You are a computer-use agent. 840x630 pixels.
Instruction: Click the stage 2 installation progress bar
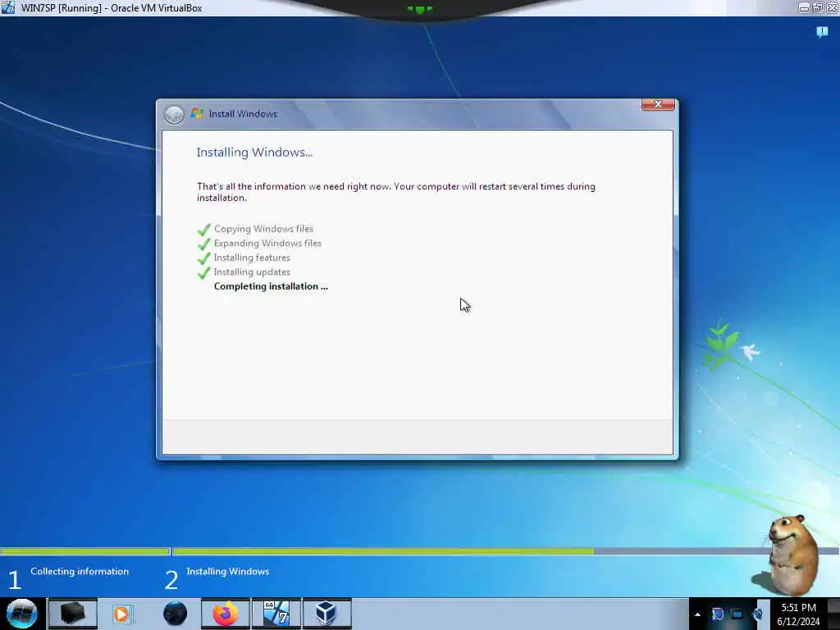point(505,550)
